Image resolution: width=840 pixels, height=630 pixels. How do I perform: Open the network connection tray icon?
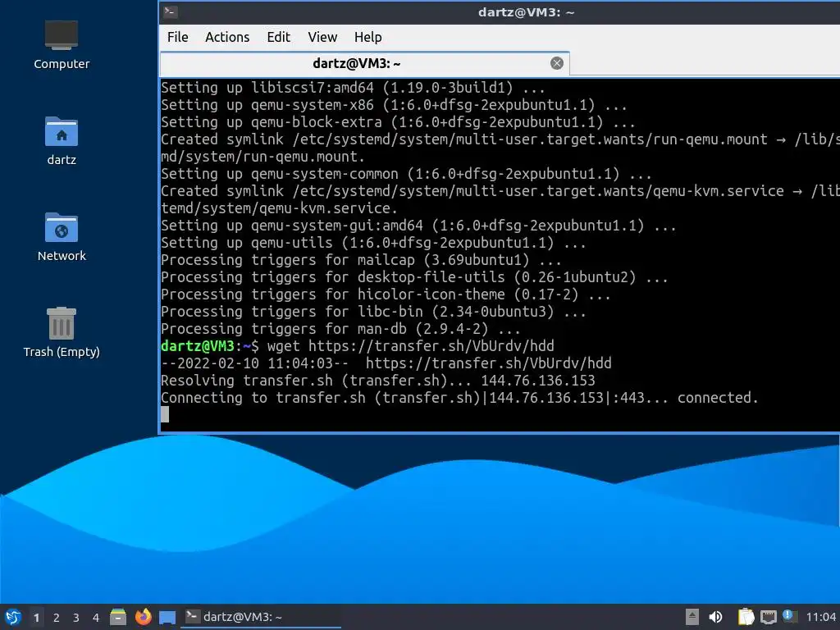coord(768,617)
